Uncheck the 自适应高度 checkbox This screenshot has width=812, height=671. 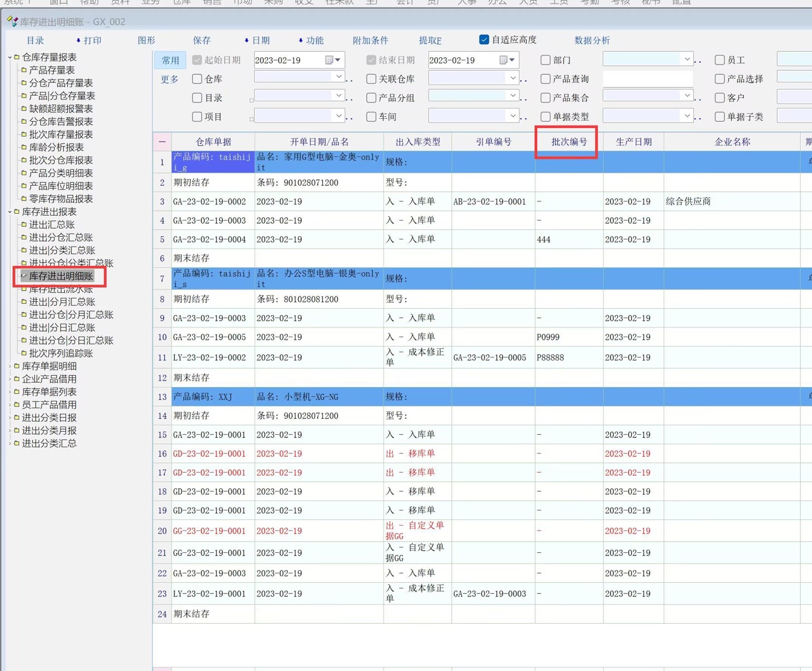point(484,40)
